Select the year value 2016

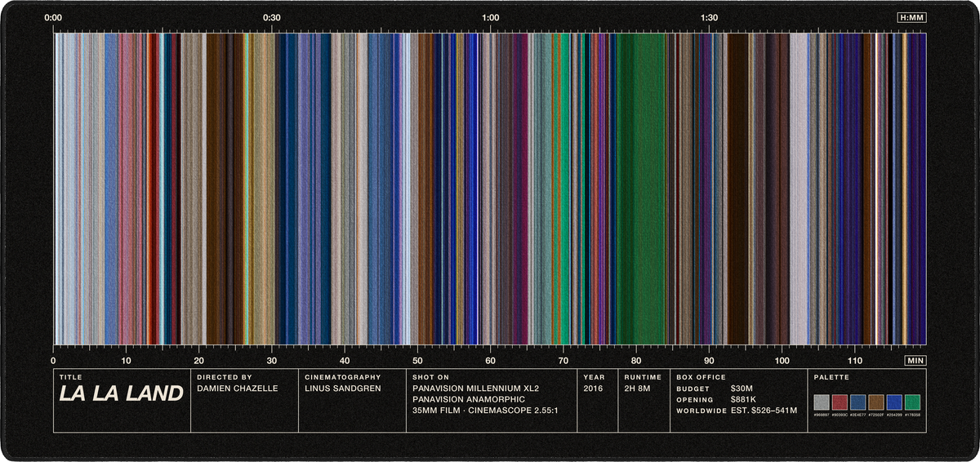594,389
